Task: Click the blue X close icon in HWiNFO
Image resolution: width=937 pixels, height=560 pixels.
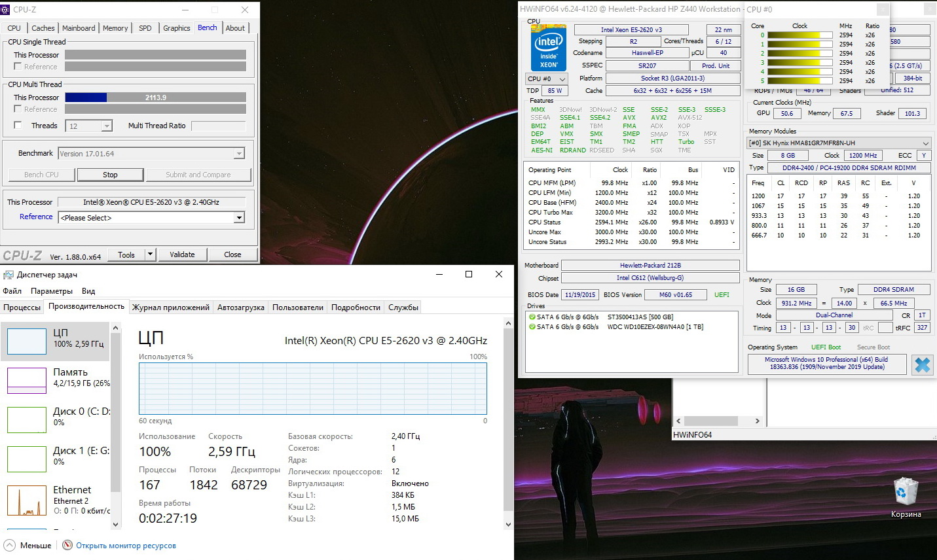Action: tap(922, 365)
